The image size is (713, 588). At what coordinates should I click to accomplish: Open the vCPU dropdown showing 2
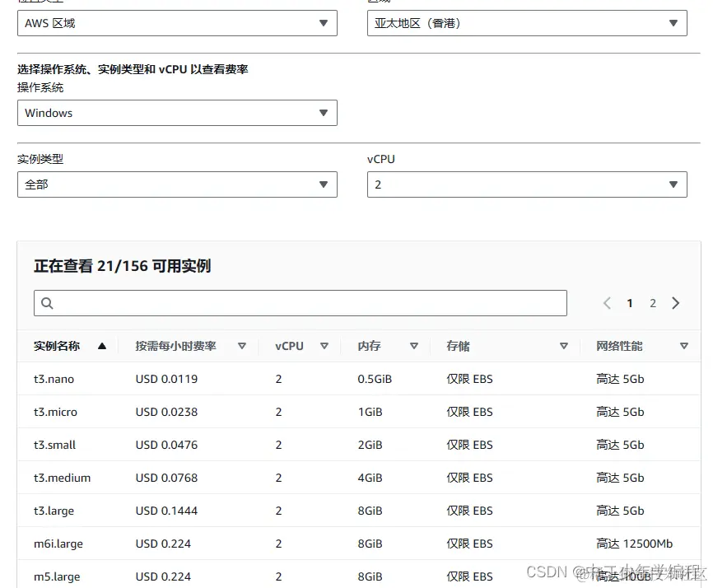527,184
